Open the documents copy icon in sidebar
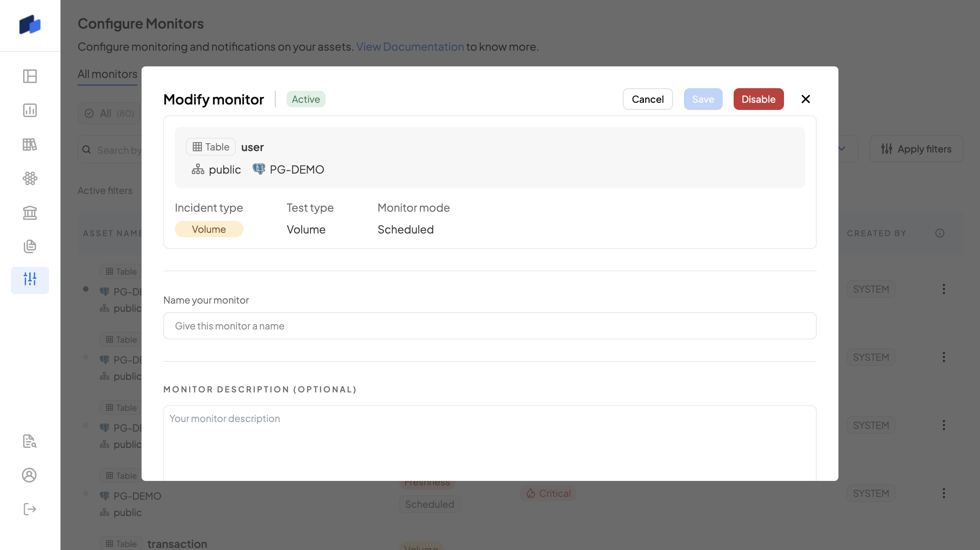The height and width of the screenshot is (550, 980). click(x=30, y=246)
